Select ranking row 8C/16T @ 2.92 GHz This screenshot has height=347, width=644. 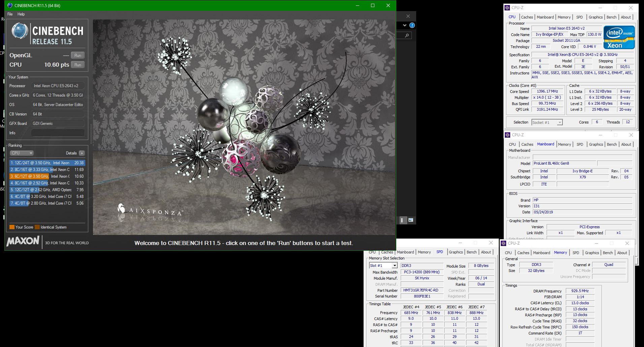pyautogui.click(x=47, y=183)
